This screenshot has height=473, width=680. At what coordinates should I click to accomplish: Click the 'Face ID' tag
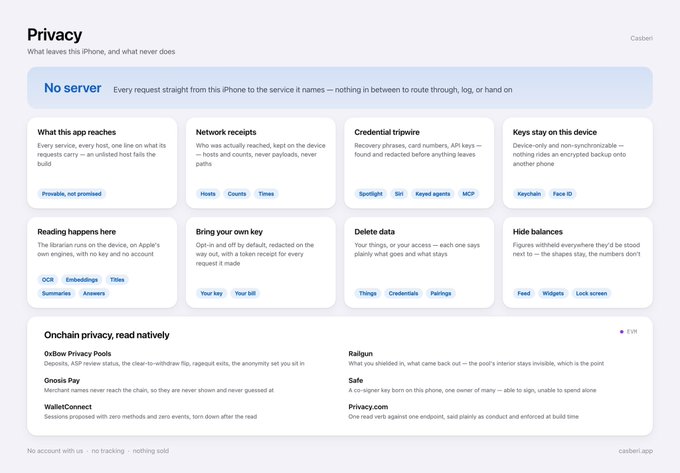pos(562,194)
